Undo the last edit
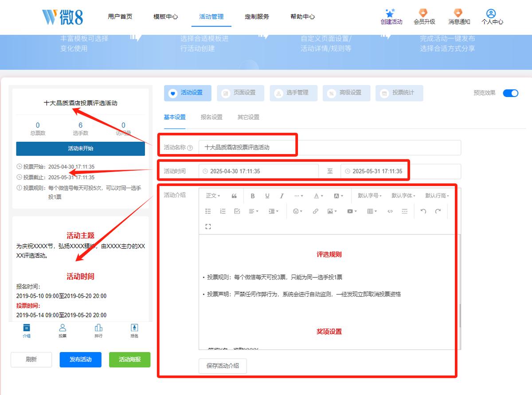The width and height of the screenshot is (532, 395). pyautogui.click(x=423, y=211)
